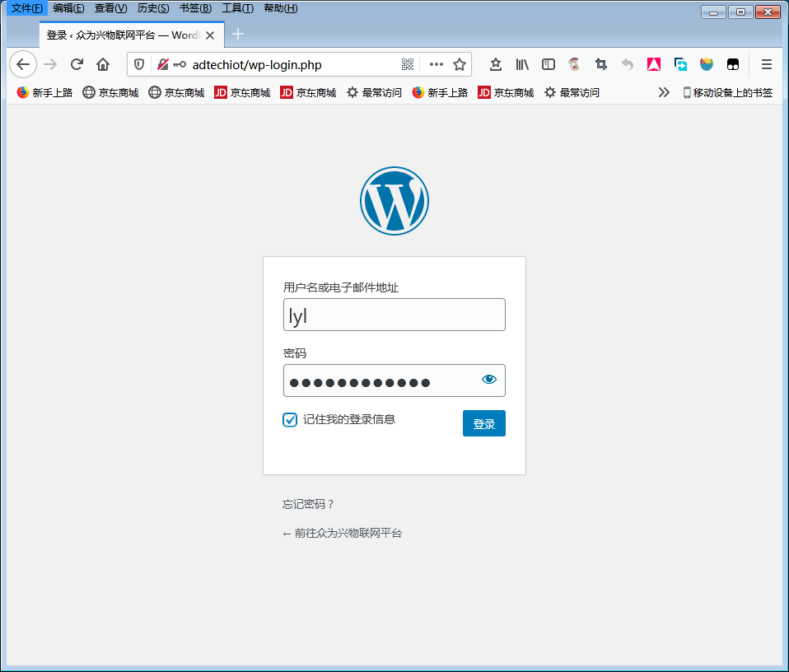Open the 文件(F) menu
This screenshot has height=672, width=789.
pyautogui.click(x=26, y=8)
